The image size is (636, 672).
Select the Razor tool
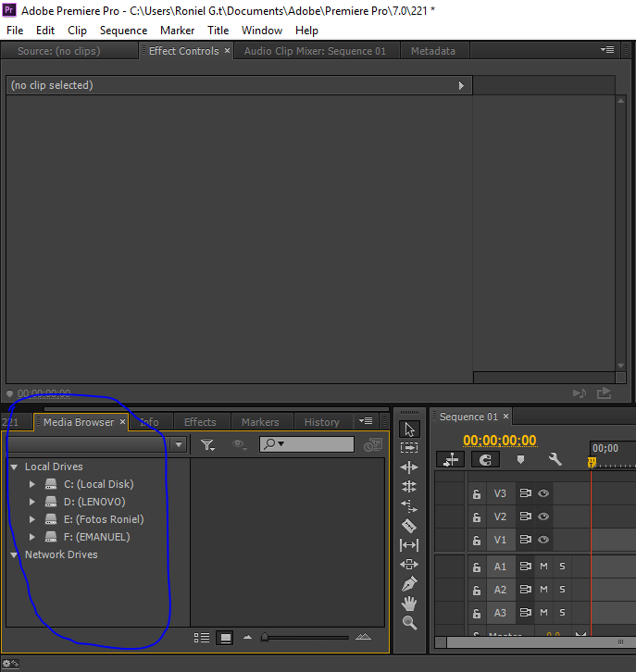(409, 526)
